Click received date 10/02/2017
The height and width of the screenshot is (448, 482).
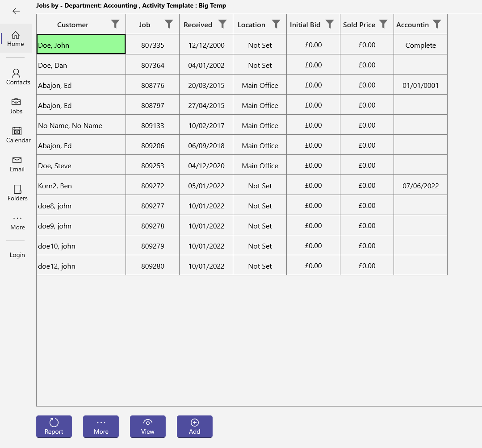[x=206, y=125]
